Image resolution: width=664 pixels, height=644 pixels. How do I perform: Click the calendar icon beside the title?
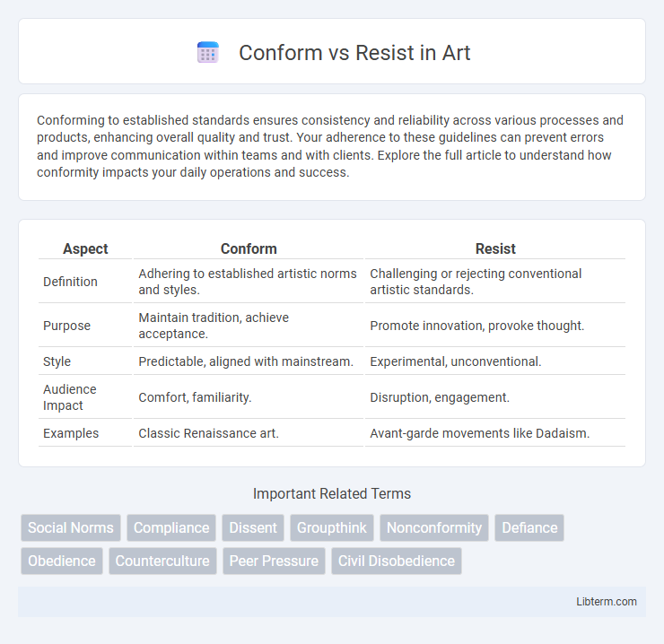pyautogui.click(x=208, y=53)
